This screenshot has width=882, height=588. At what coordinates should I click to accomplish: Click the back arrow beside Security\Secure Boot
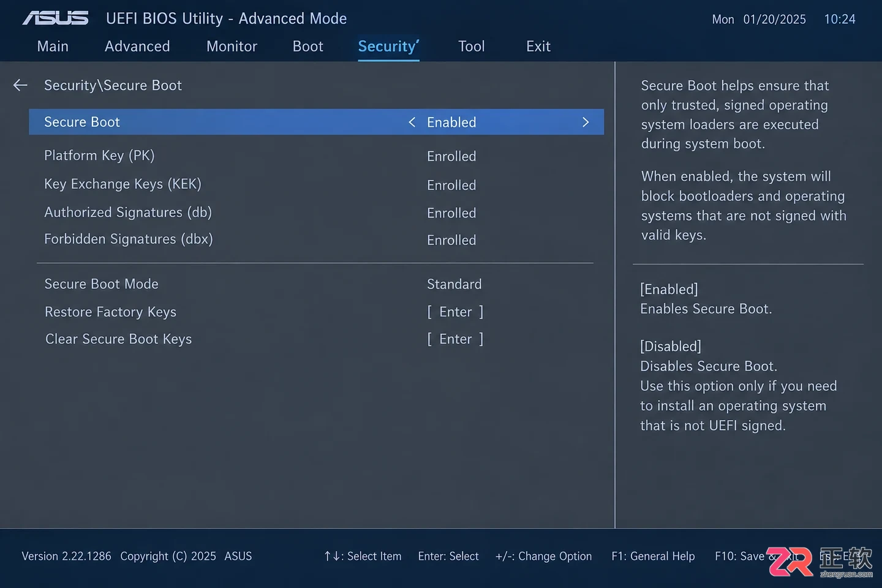[x=20, y=85]
